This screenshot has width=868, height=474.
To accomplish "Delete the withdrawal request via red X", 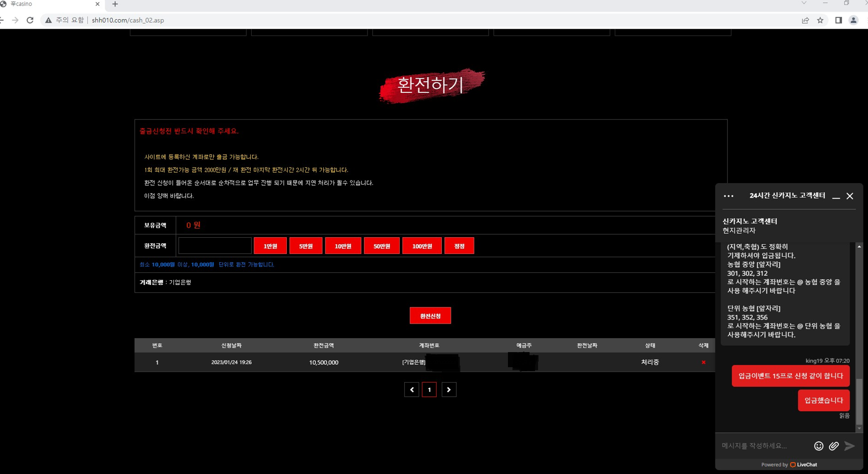I will click(x=703, y=362).
